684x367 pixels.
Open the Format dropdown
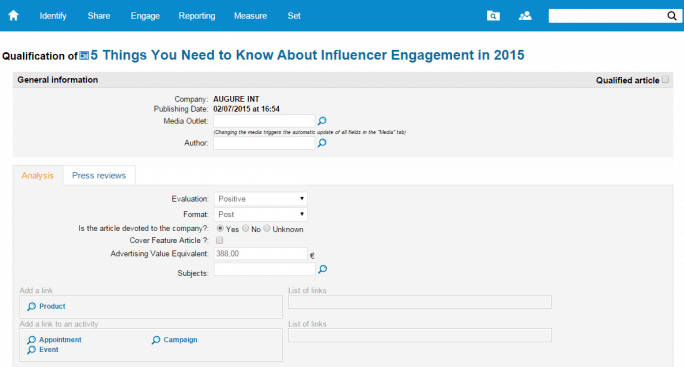pyautogui.click(x=260, y=214)
